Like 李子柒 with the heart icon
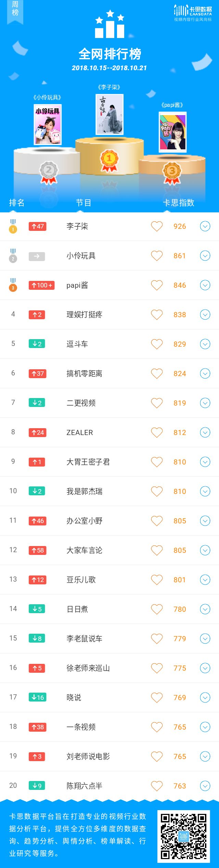This screenshot has width=219, height=868. tap(157, 226)
